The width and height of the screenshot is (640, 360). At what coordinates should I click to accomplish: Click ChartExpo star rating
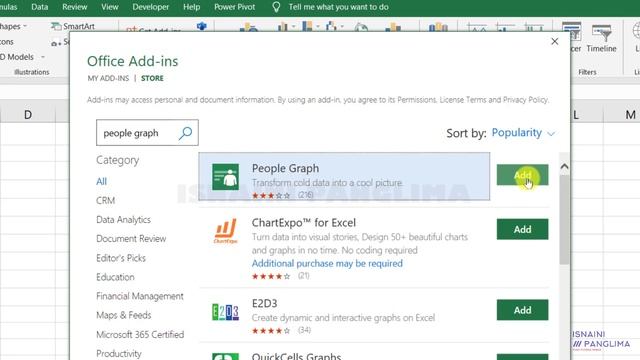[271, 276]
